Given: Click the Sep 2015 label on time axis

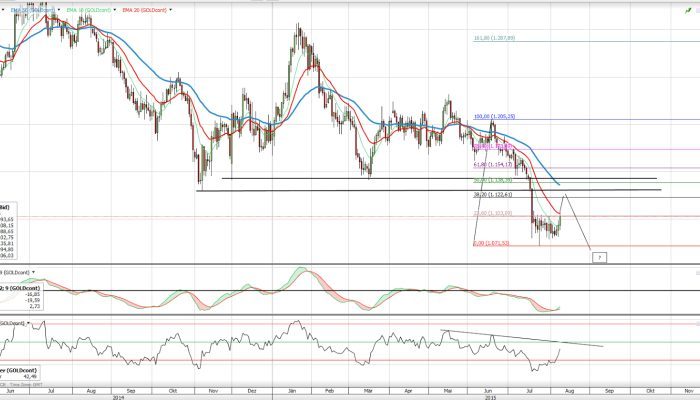Looking at the screenshot, I should [x=609, y=391].
